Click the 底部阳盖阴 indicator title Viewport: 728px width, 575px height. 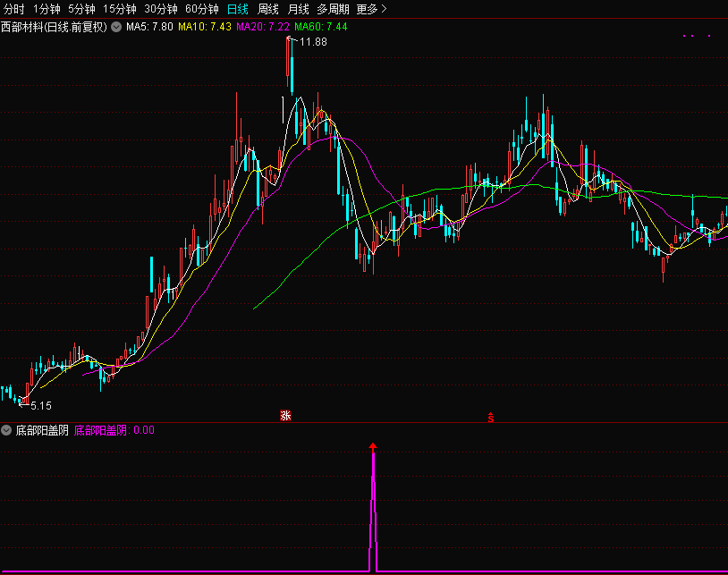tap(42, 430)
